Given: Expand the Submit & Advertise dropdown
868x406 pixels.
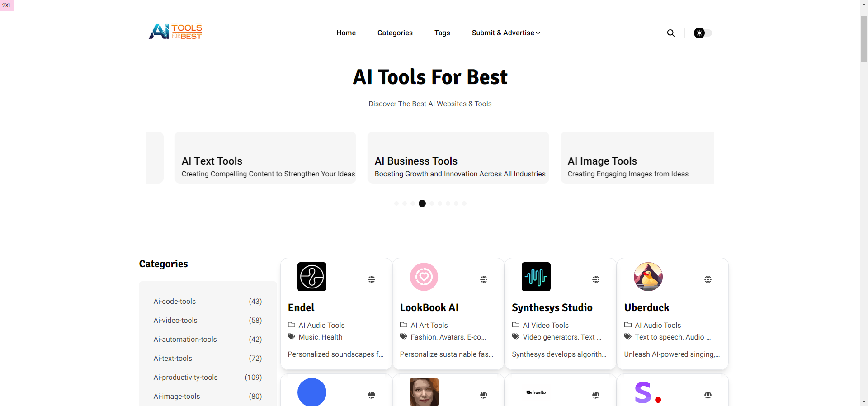Looking at the screenshot, I should coord(506,33).
